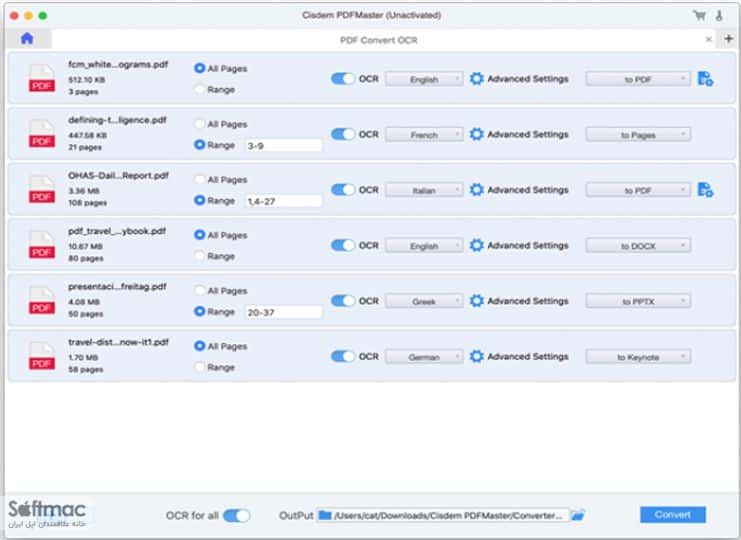Select file name travel-dist...now-it1.pdf
This screenshot has width=741, height=540.
click(118, 342)
